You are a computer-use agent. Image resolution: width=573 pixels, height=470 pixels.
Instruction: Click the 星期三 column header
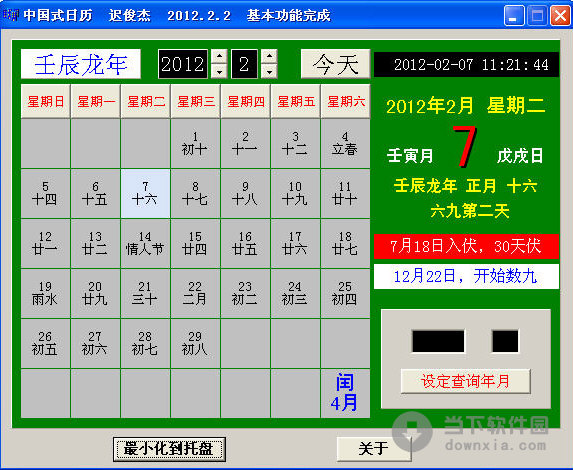pyautogui.click(x=196, y=101)
